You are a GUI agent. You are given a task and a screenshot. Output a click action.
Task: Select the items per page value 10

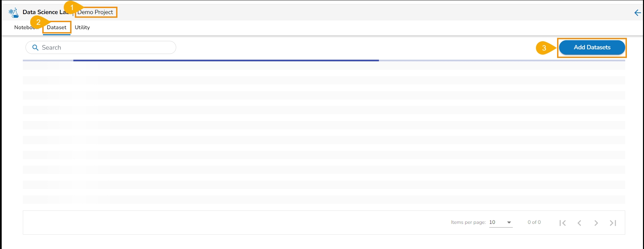click(x=492, y=222)
